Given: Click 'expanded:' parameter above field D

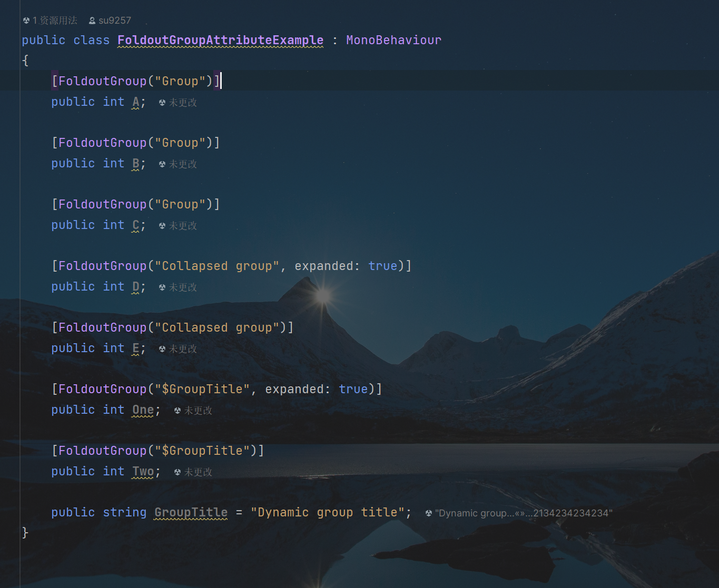Looking at the screenshot, I should coord(327,266).
